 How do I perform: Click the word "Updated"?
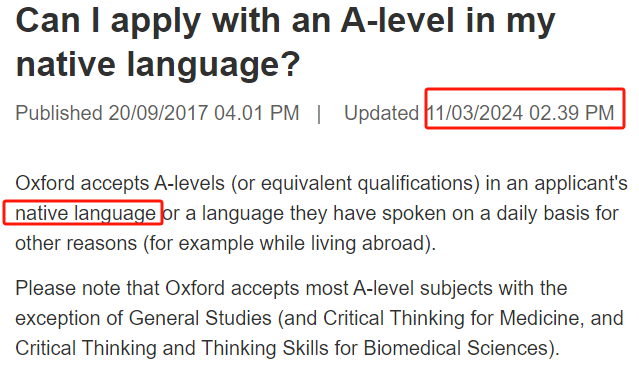tap(381, 113)
